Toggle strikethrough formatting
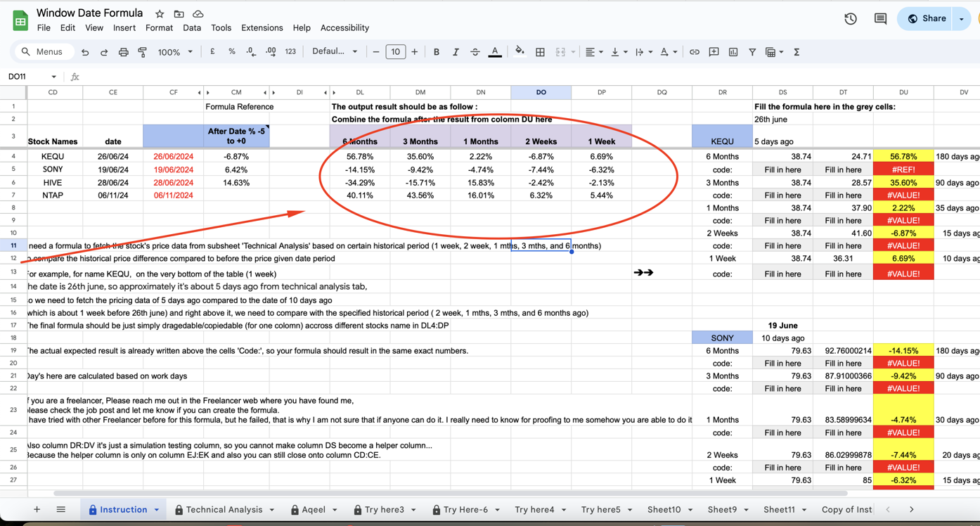Viewport: 980px width, 526px height. tap(475, 52)
